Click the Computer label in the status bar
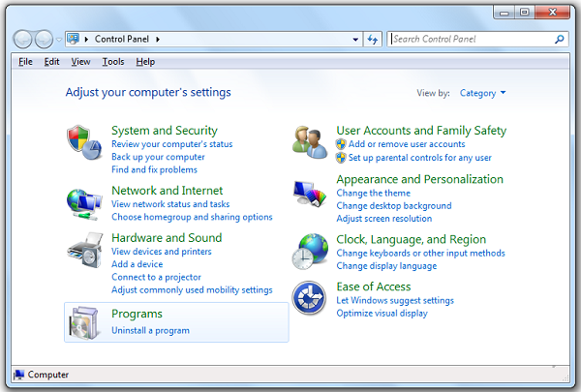581x392 pixels. [x=48, y=375]
